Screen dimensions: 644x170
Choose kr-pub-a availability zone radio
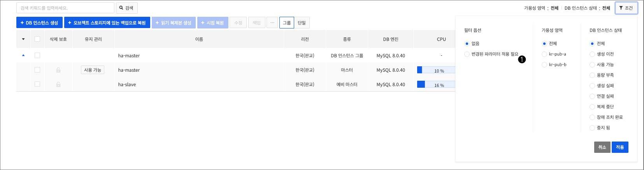[x=544, y=54]
